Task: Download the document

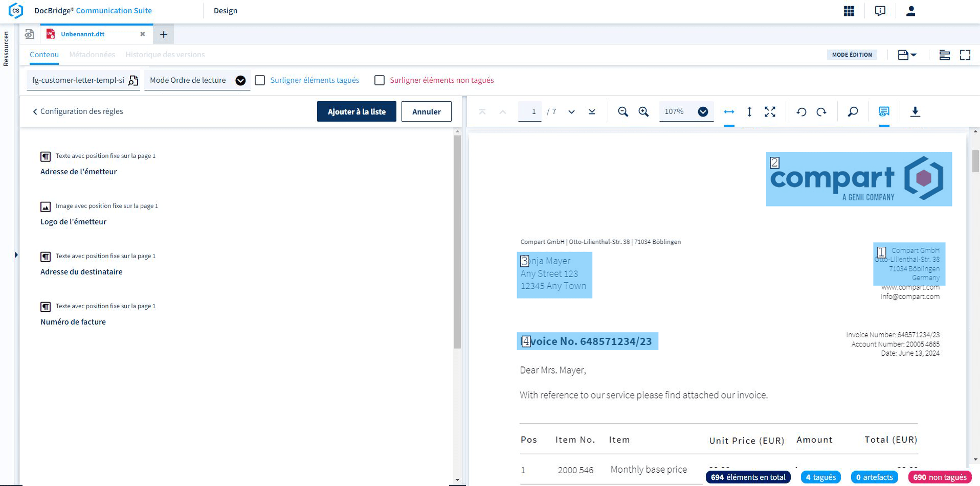Action: (915, 111)
